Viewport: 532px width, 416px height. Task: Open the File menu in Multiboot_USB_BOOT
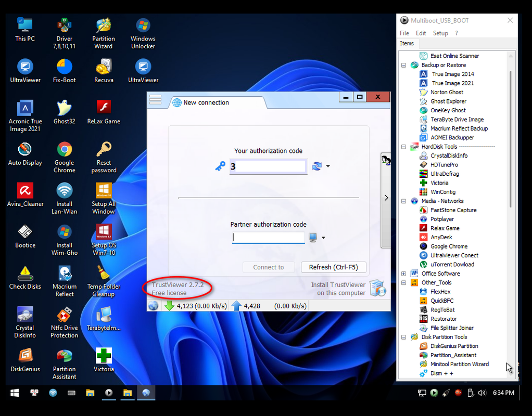404,33
